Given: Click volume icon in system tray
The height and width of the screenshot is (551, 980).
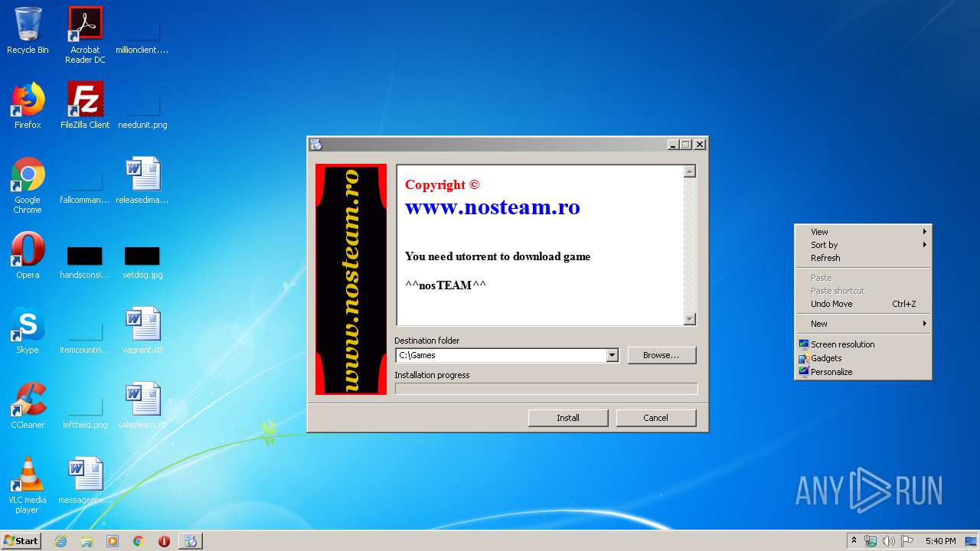Looking at the screenshot, I should click(x=889, y=541).
